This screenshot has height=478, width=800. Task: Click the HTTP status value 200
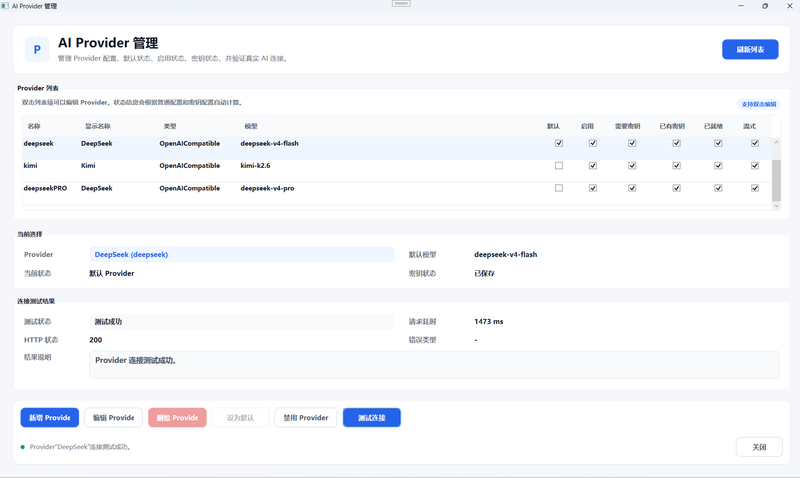95,340
